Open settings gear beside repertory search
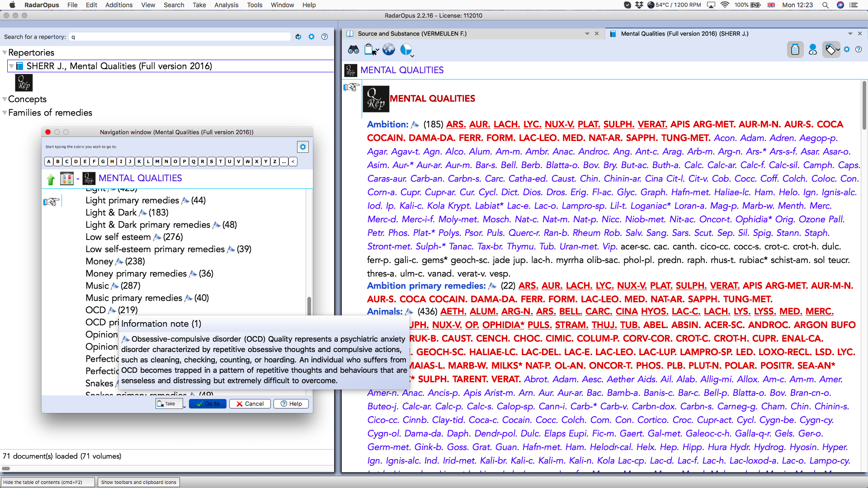Image resolution: width=868 pixels, height=488 pixels. tap(311, 37)
